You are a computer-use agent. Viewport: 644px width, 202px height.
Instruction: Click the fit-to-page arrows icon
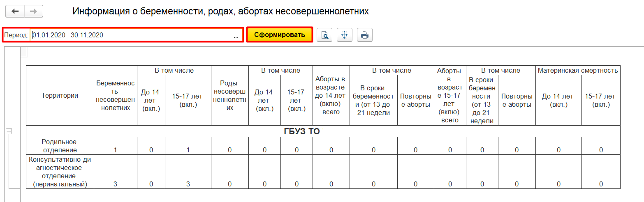click(345, 35)
